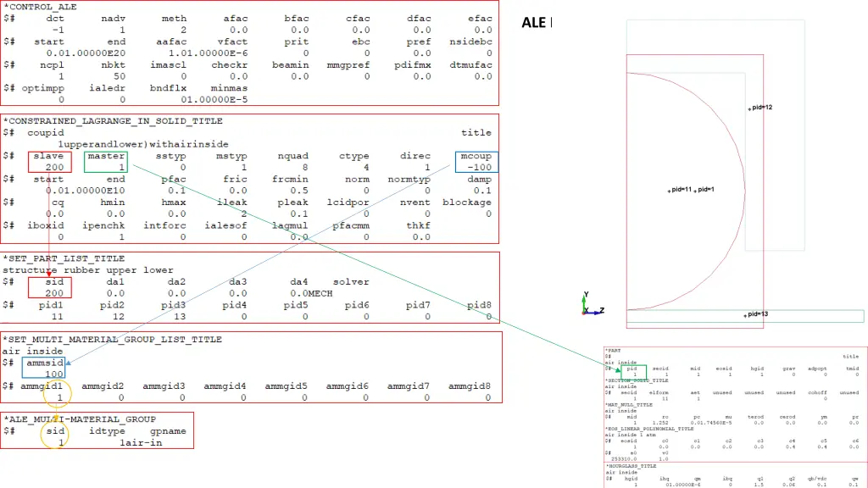This screenshot has width=868, height=488.
Task: Click the 'normtyp' field label
Action: 409,179
